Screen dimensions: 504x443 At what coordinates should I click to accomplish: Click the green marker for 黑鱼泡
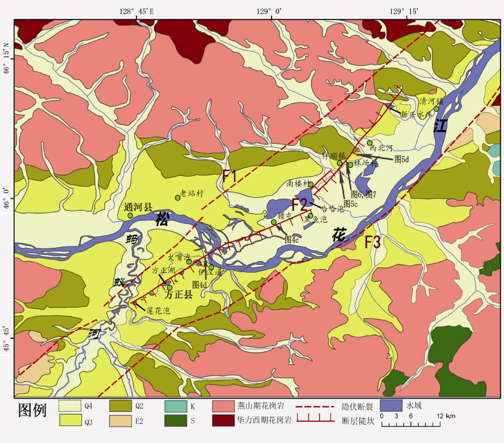(x=310, y=216)
